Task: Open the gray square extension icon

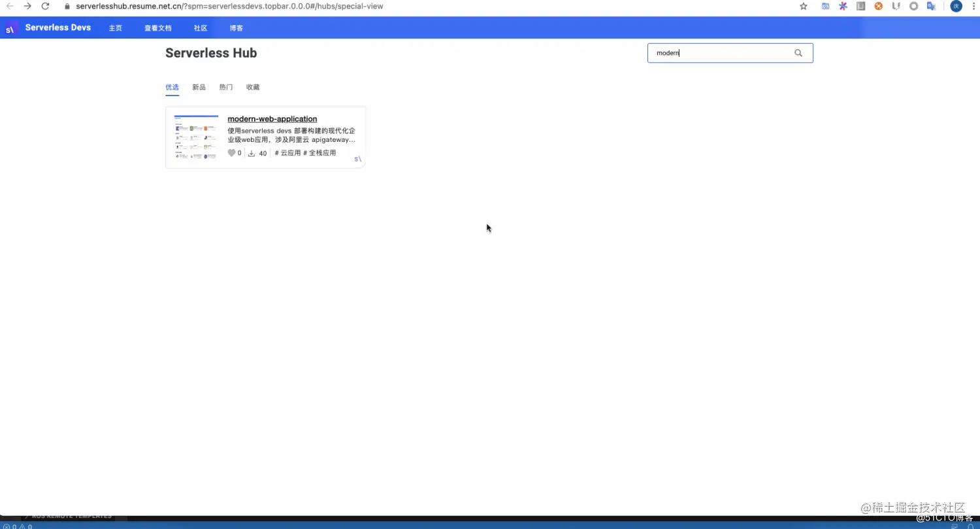Action: 861,6
